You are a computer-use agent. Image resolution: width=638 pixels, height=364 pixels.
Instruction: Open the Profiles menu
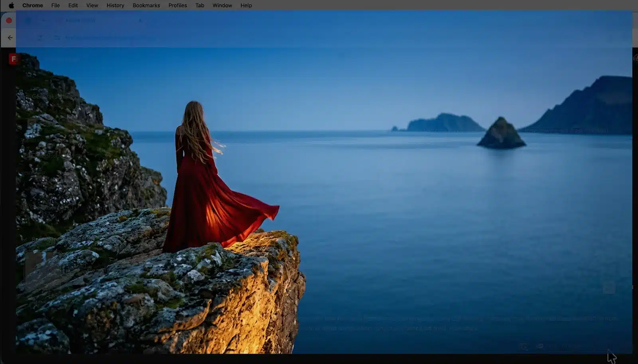[177, 5]
